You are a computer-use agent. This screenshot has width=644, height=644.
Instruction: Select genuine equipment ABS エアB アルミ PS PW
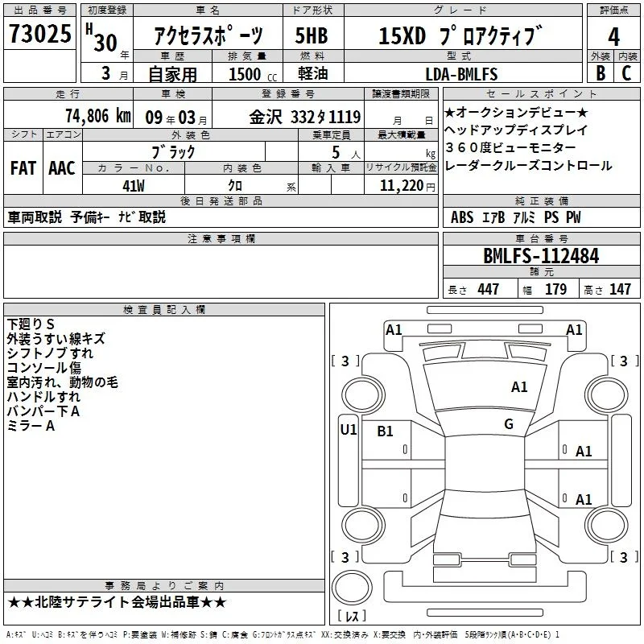pos(516,217)
